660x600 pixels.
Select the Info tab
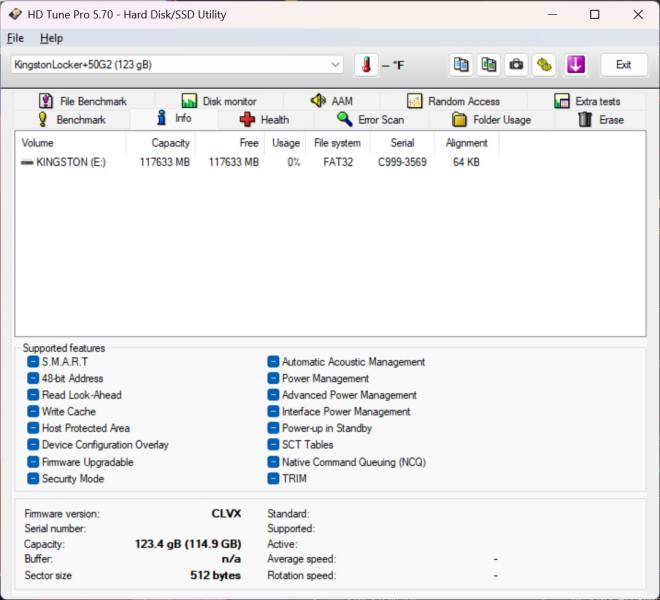point(174,118)
